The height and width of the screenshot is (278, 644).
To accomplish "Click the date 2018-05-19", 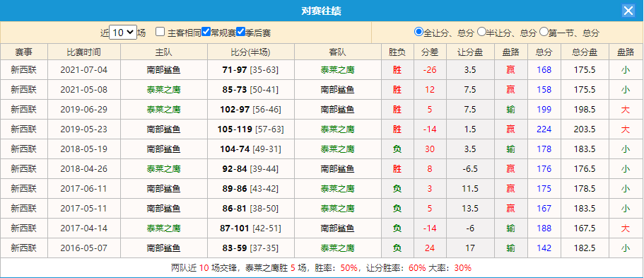I will pyautogui.click(x=84, y=149).
